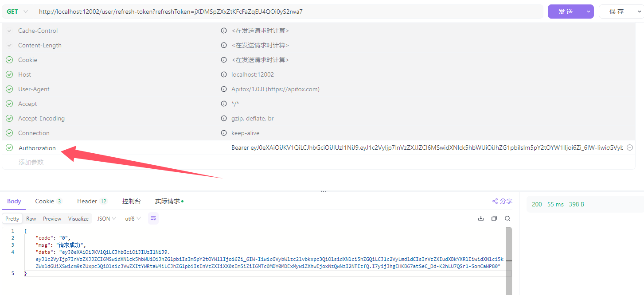Open search in the response body
Image resolution: width=644 pixels, height=295 pixels.
coord(507,218)
